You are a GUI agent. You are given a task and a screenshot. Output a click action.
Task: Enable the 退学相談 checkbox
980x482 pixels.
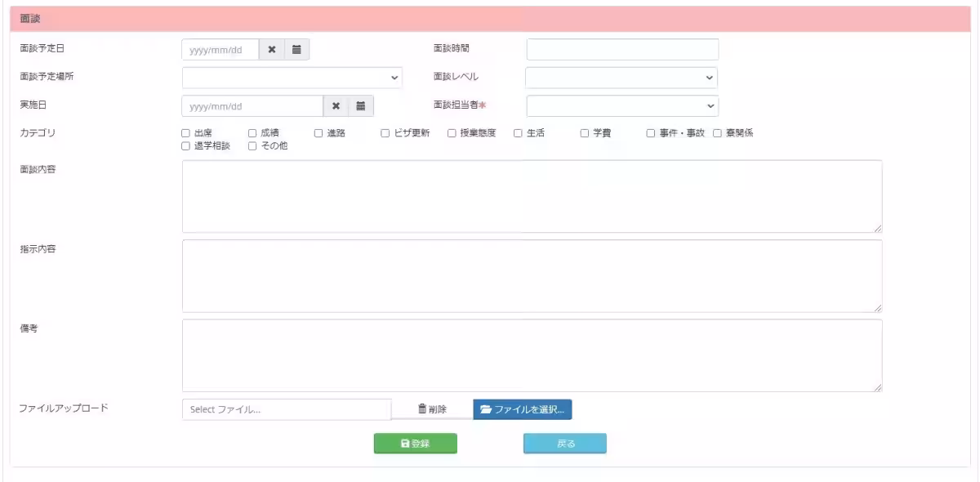(185, 146)
